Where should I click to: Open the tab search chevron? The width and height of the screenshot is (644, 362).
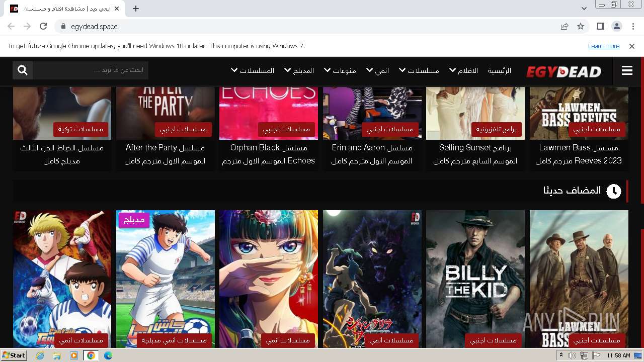click(x=584, y=8)
